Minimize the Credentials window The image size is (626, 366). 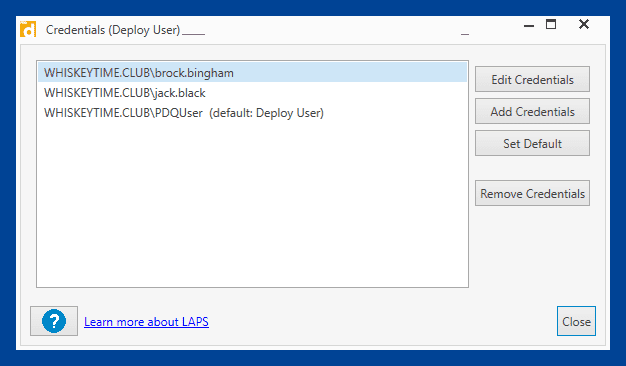point(529,25)
